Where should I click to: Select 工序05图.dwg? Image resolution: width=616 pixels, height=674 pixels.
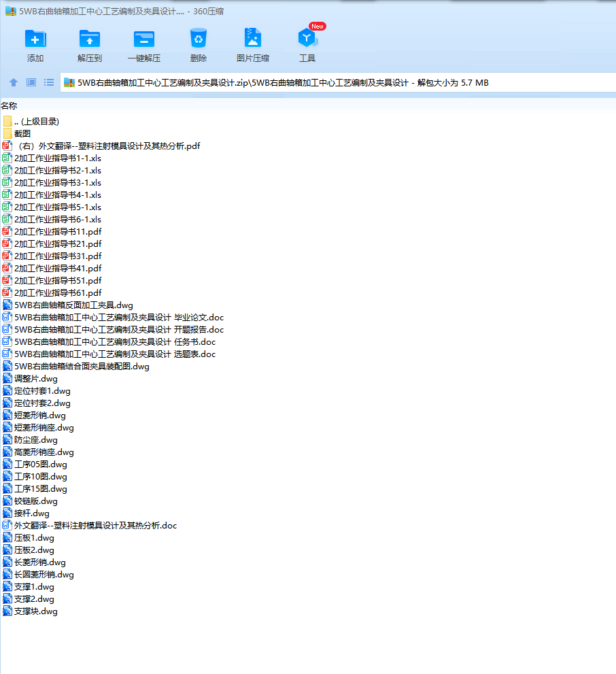(x=35, y=465)
